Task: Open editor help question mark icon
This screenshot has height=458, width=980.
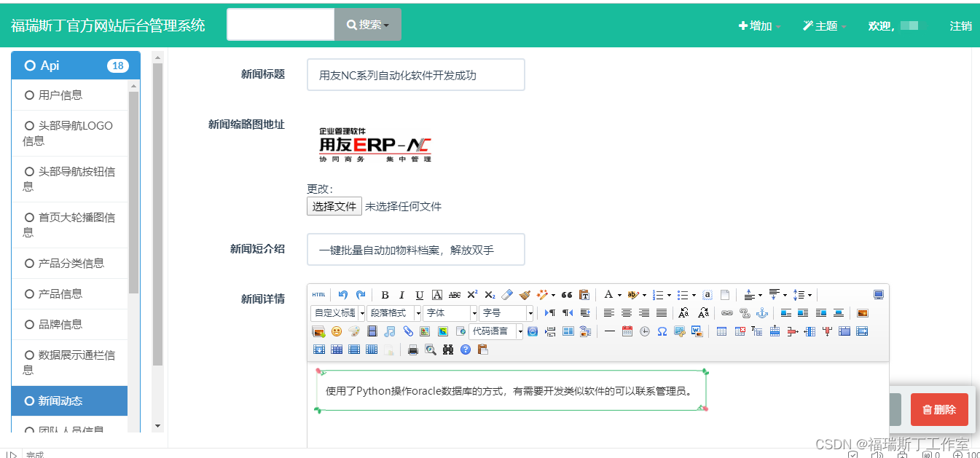Action: [x=466, y=350]
